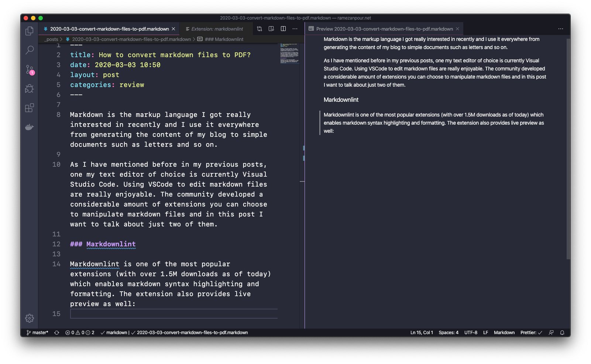Click Ln 15, Col 1 position indicator
Viewport: 591px width, 364px height.
tap(422, 333)
